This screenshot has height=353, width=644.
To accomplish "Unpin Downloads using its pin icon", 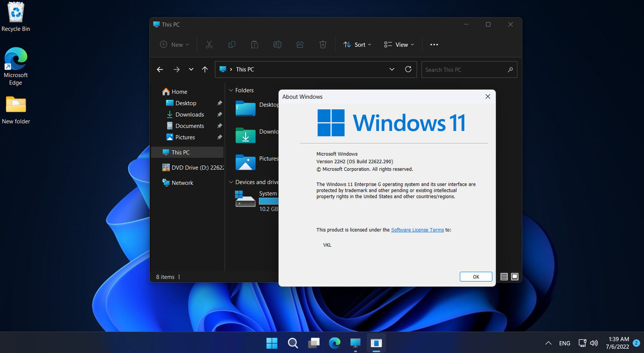I will point(219,114).
